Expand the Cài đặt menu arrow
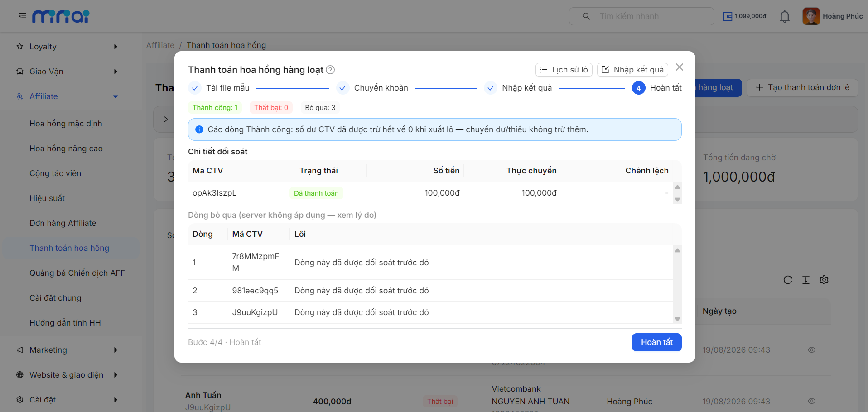Screen dimensions: 868x412 [116, 400]
